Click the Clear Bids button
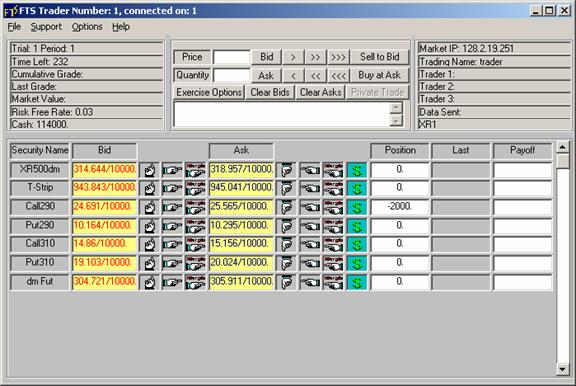This screenshot has height=386, width=576. (270, 92)
